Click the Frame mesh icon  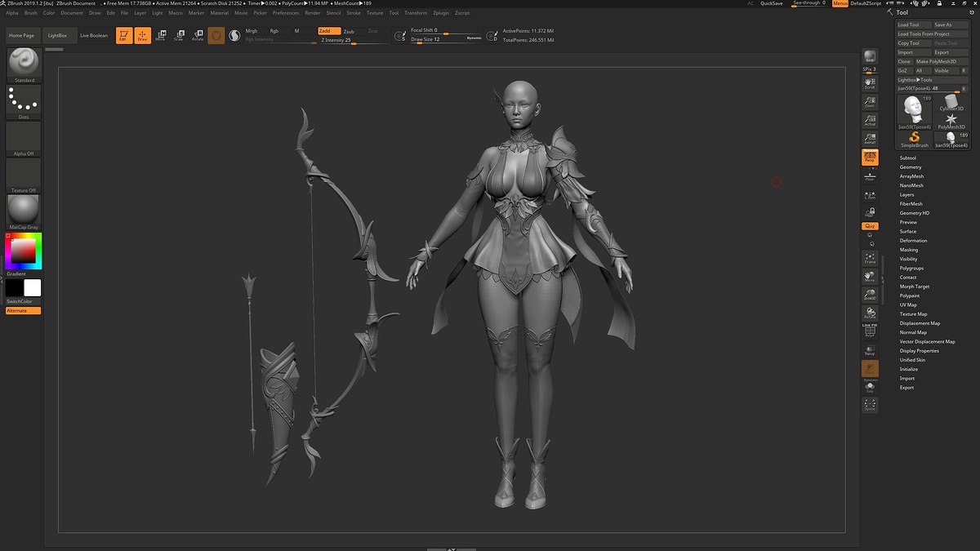pyautogui.click(x=871, y=257)
